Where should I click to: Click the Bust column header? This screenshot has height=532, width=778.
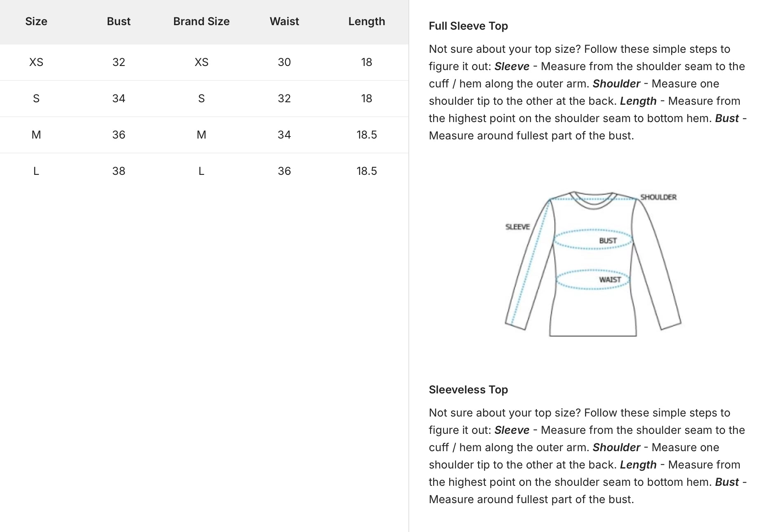pyautogui.click(x=118, y=21)
